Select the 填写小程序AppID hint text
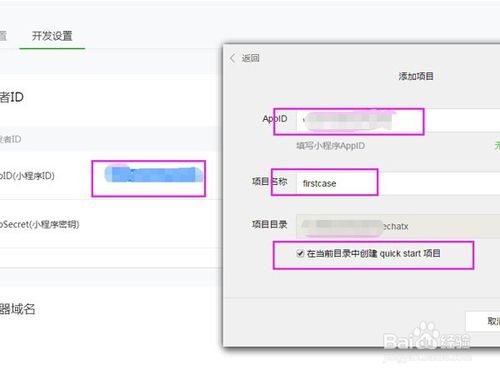The image size is (500, 375). pyautogui.click(x=330, y=146)
